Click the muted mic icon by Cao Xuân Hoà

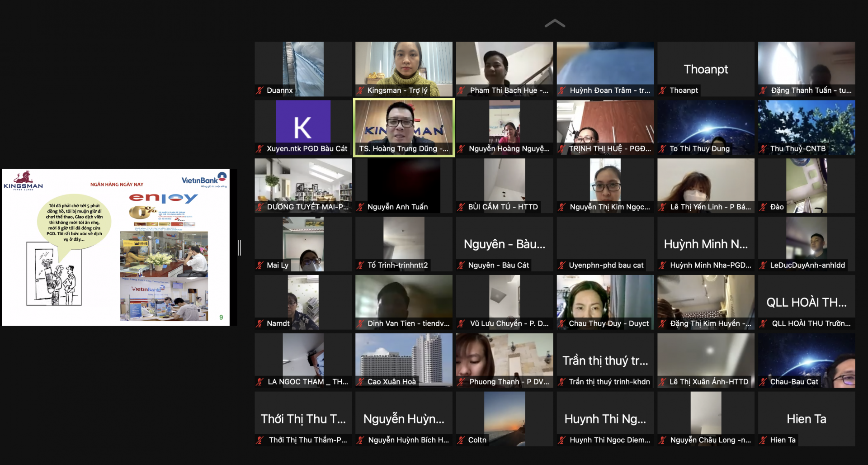pos(360,382)
